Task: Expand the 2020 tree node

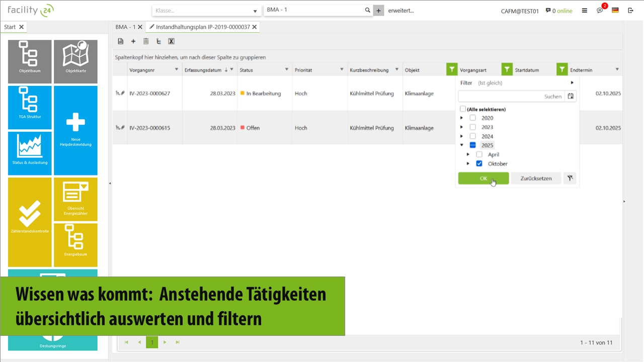Action: coord(462,118)
